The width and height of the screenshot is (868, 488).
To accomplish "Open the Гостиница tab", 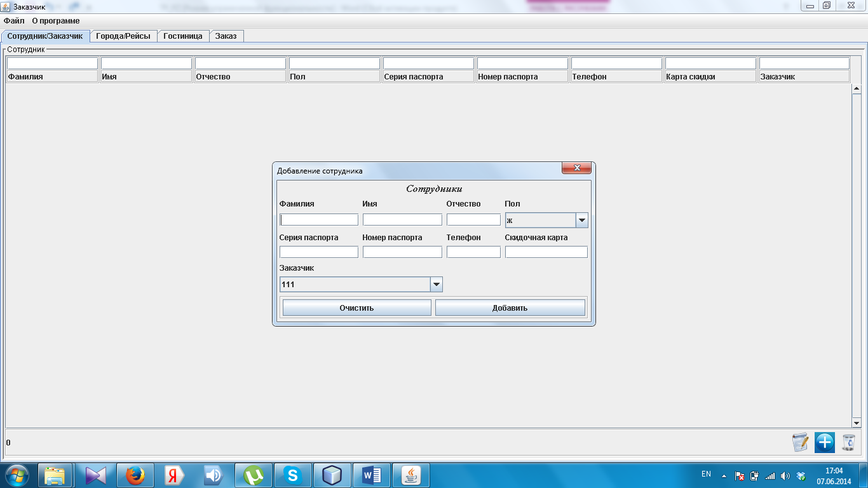I will 183,36.
